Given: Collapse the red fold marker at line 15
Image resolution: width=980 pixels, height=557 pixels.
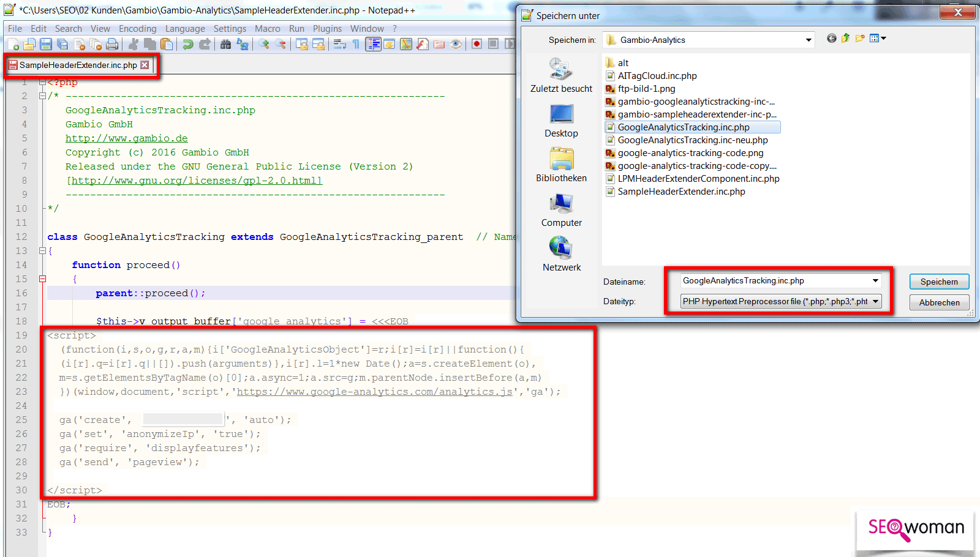Looking at the screenshot, I should (x=42, y=278).
